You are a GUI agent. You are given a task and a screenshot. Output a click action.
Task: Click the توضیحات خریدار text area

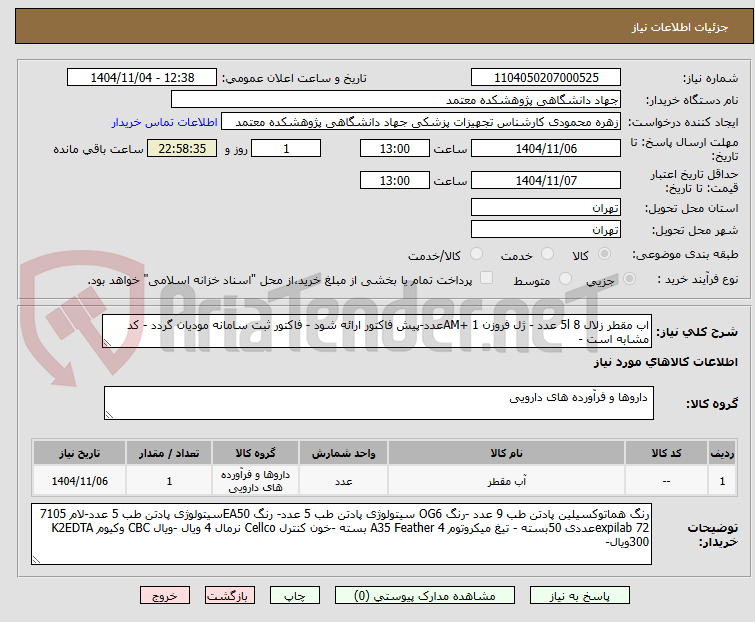click(341, 534)
